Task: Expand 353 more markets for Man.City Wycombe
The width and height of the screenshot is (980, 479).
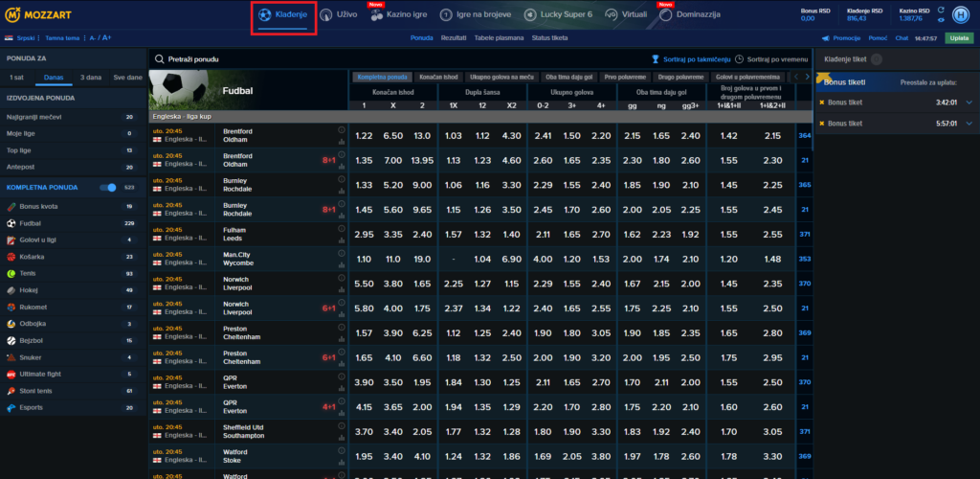Action: tap(804, 259)
